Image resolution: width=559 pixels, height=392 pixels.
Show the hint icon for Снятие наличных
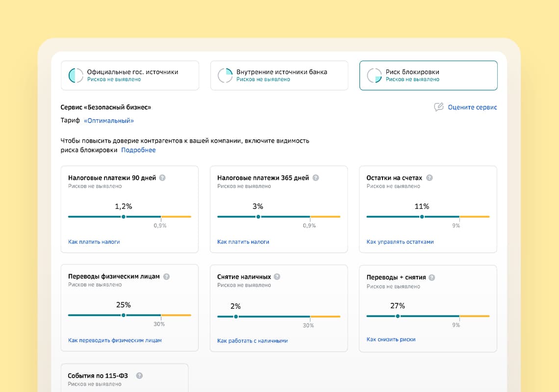tap(277, 276)
